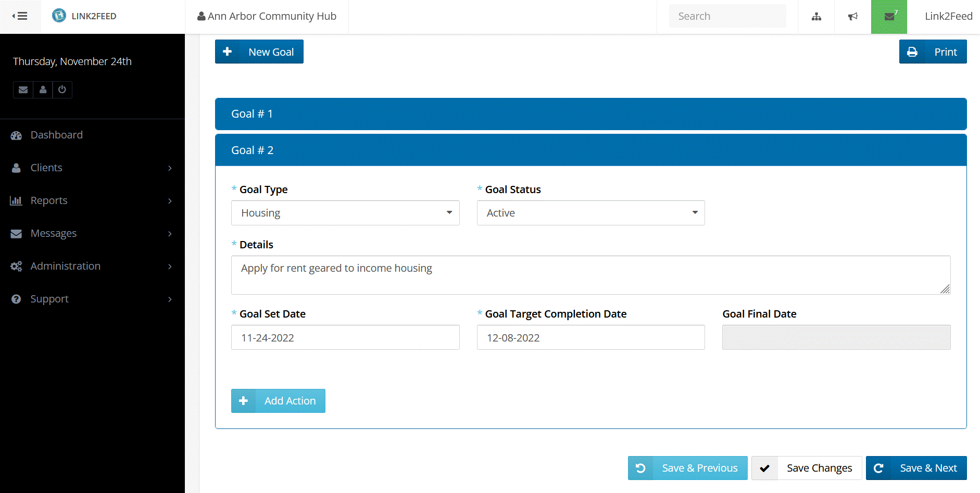Viewport: 980px width, 493px height.
Task: Collapse the sidebar with the hamburger icon
Action: [21, 16]
